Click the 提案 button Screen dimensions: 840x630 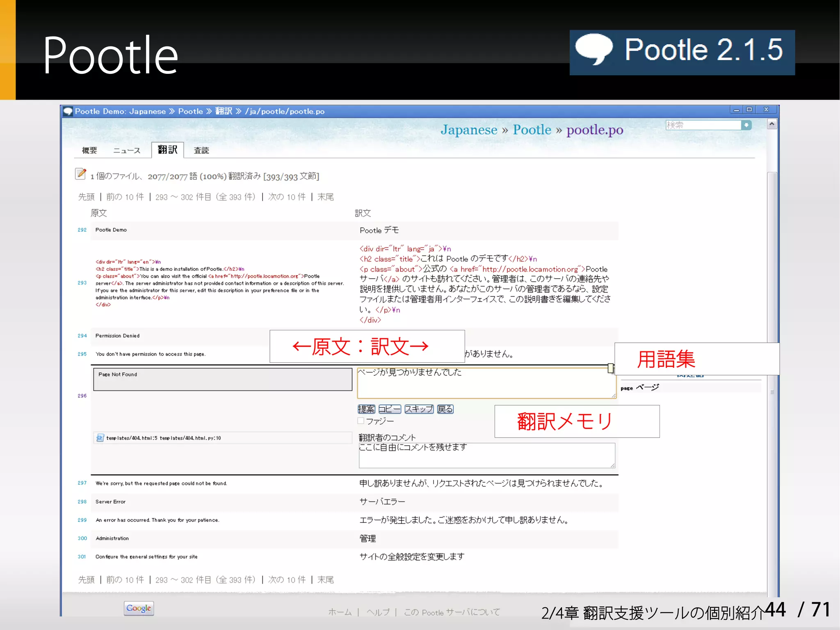point(366,409)
